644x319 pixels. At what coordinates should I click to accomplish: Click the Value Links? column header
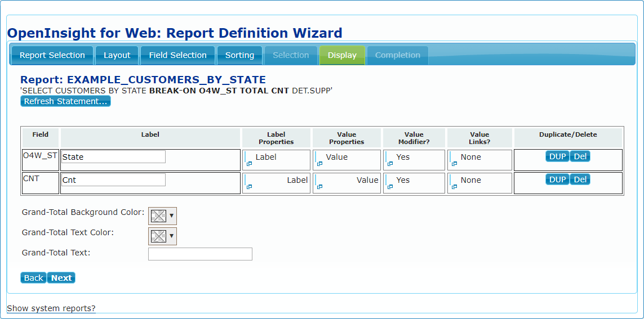[479, 138]
